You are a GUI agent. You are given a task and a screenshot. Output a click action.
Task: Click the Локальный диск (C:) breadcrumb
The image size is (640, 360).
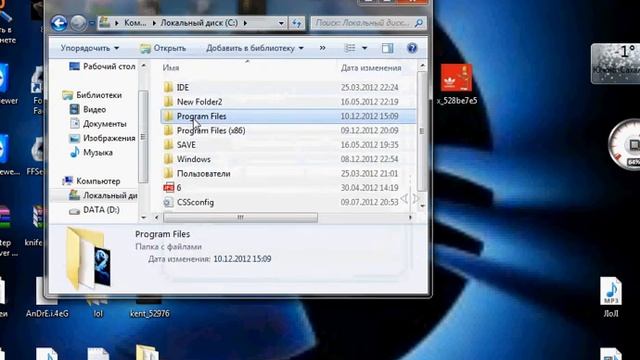tap(199, 23)
